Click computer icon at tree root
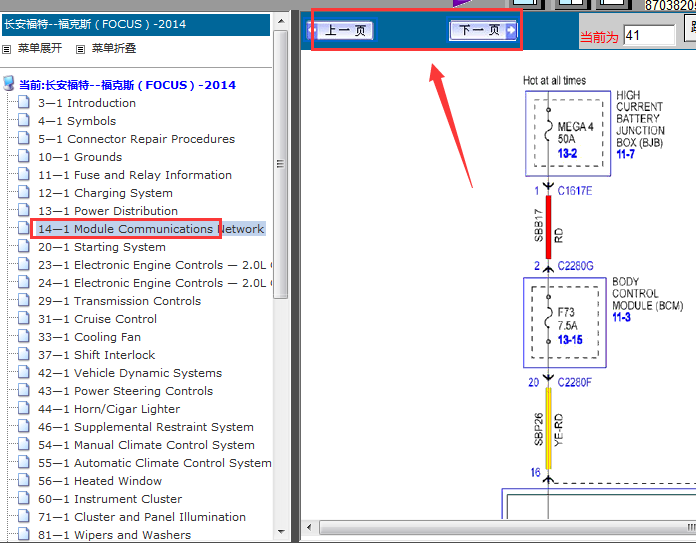 pos(9,83)
